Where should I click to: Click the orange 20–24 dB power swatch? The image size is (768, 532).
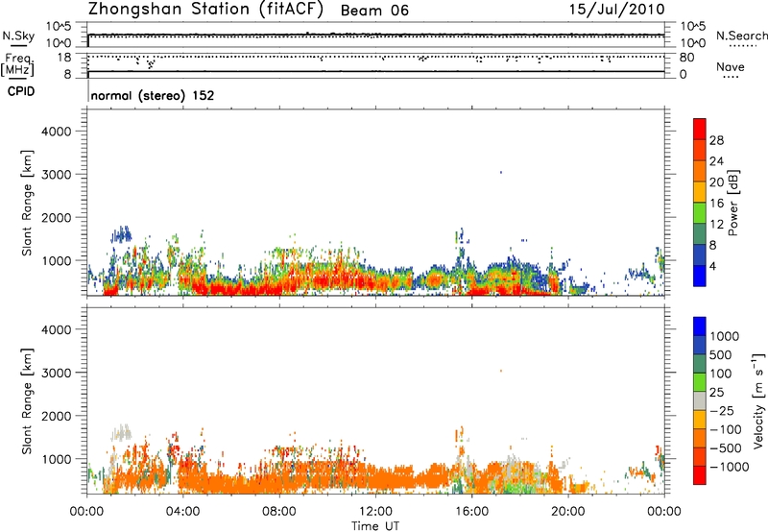[700, 171]
